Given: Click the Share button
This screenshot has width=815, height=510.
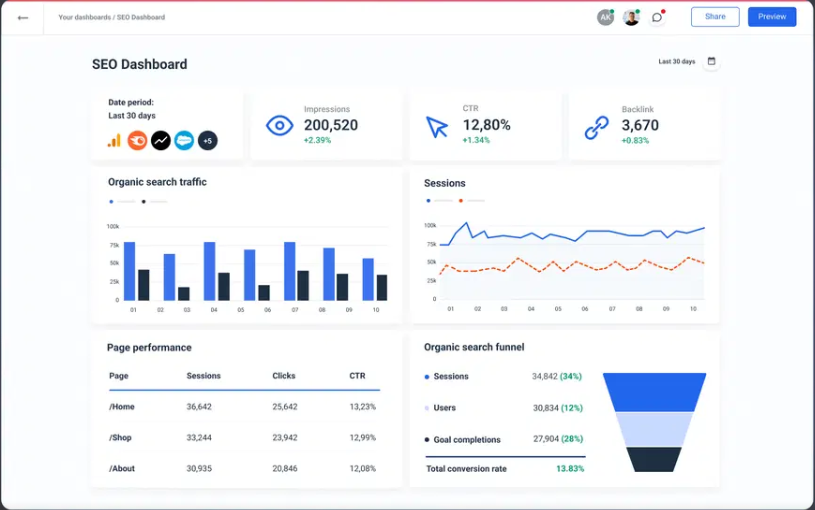Looking at the screenshot, I should coord(715,17).
